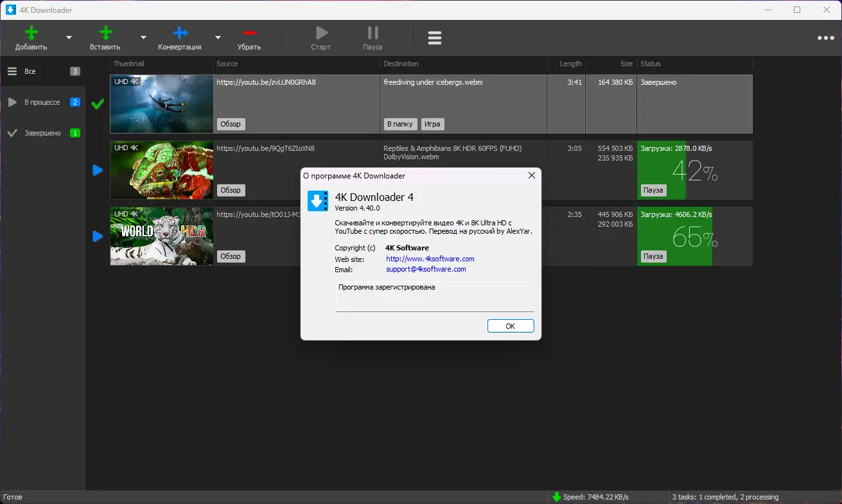Viewport: 842px width, 504px height.
Task: Confirm the About dialog with OK
Action: click(x=511, y=326)
